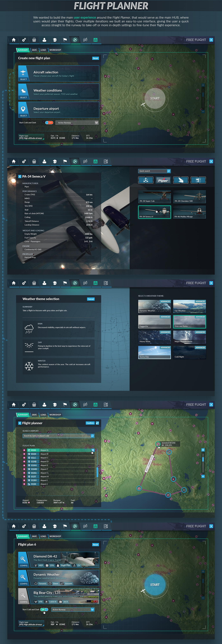Choose Major Thunderstorm weather theme
The width and height of the screenshot is (222, 644).
[189, 337]
